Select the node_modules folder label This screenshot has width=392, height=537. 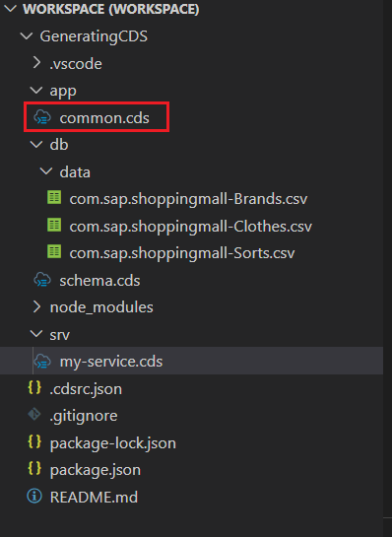tap(101, 307)
